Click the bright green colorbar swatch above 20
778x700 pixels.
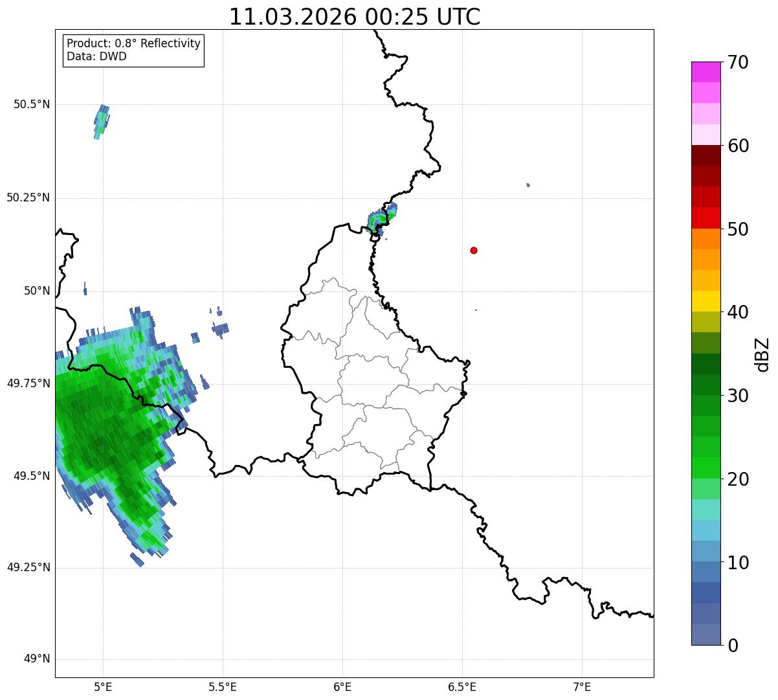pos(706,468)
